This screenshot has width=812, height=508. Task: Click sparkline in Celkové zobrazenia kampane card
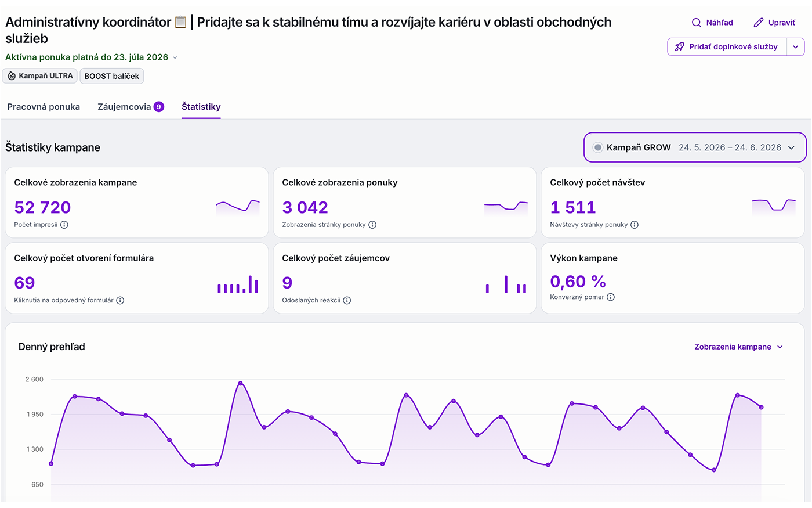click(238, 207)
